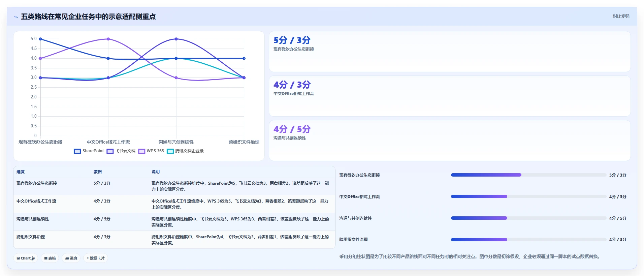The width and height of the screenshot is (644, 276).
Task: Click description starting 中文Office格式工作流维度中
Action: point(240,204)
